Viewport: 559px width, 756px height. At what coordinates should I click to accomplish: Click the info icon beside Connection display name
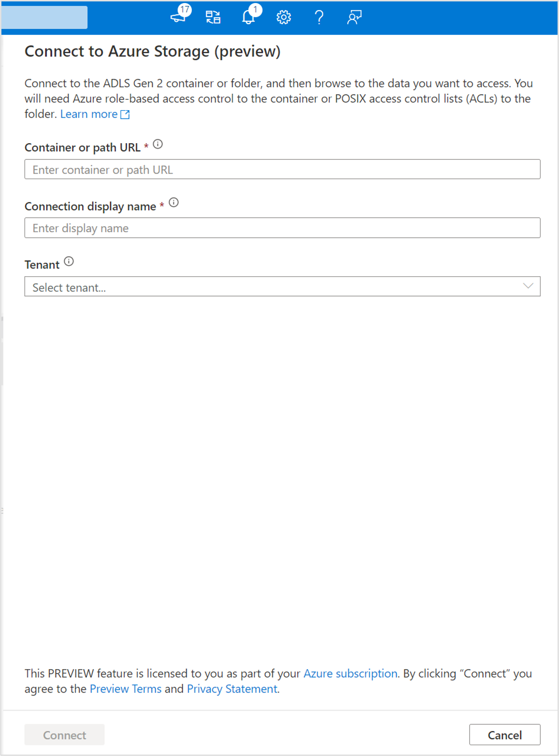(174, 203)
